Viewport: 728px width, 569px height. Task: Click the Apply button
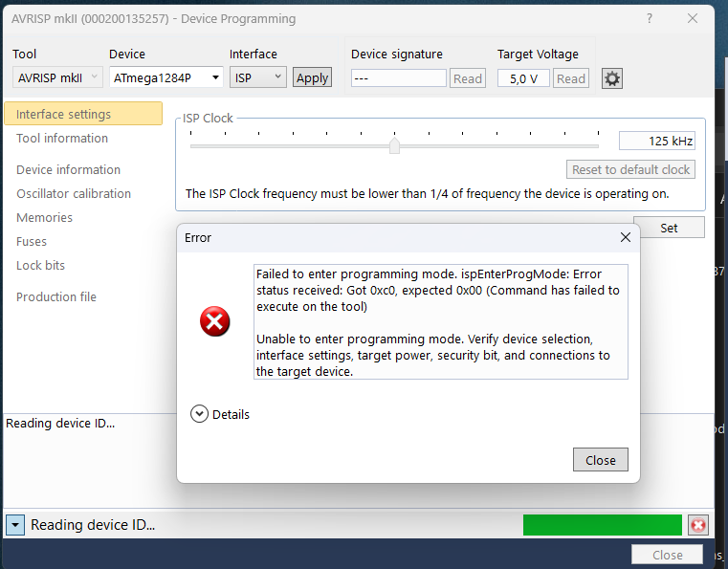(x=312, y=78)
